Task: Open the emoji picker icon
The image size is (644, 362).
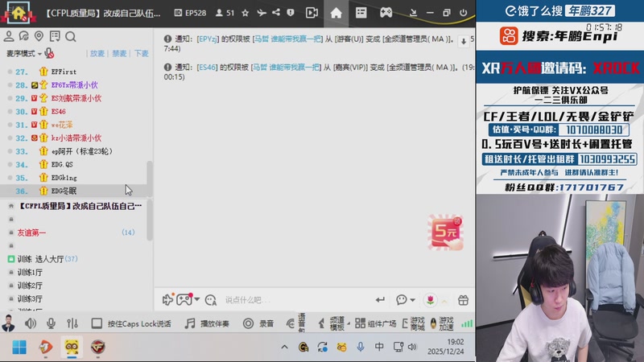Action: 211,300
